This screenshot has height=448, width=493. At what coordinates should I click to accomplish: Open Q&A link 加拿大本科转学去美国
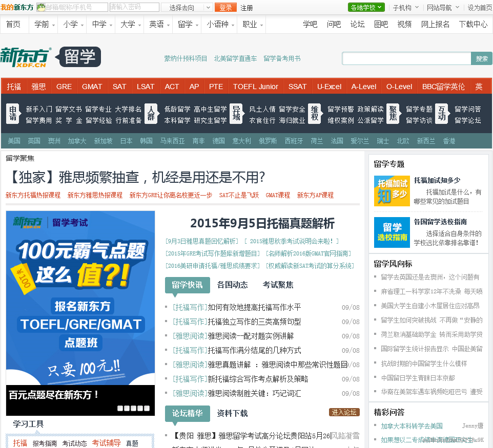[x=412, y=426]
